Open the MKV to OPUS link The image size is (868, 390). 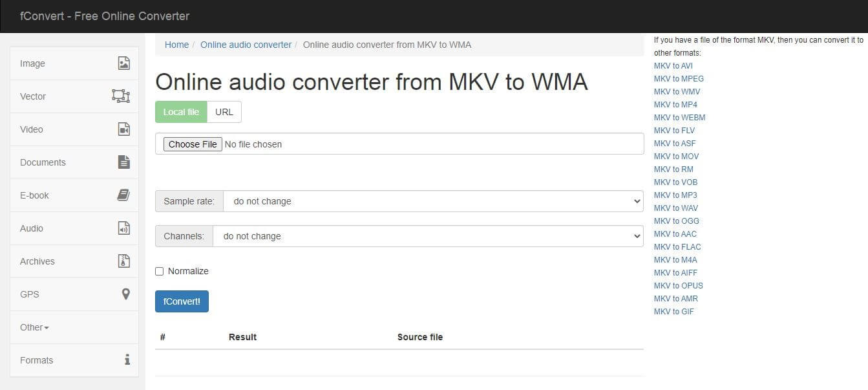coord(679,286)
